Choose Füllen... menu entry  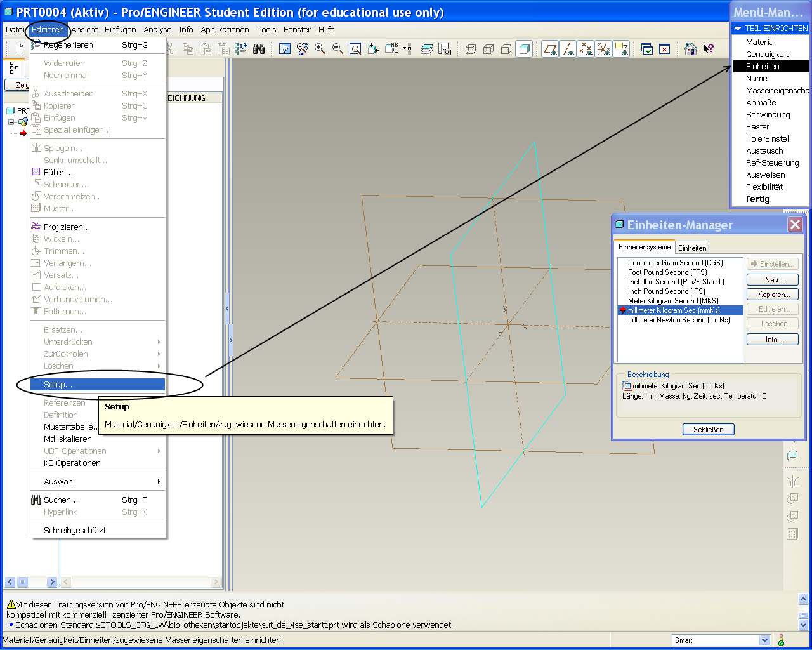tap(98, 172)
